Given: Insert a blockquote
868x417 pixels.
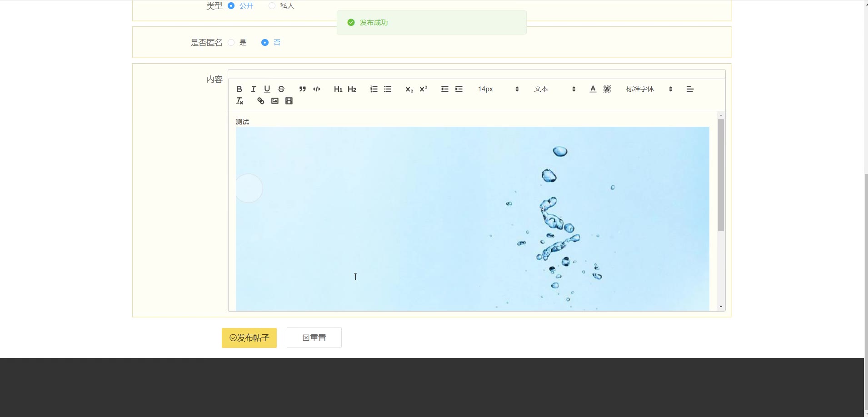Looking at the screenshot, I should 302,89.
